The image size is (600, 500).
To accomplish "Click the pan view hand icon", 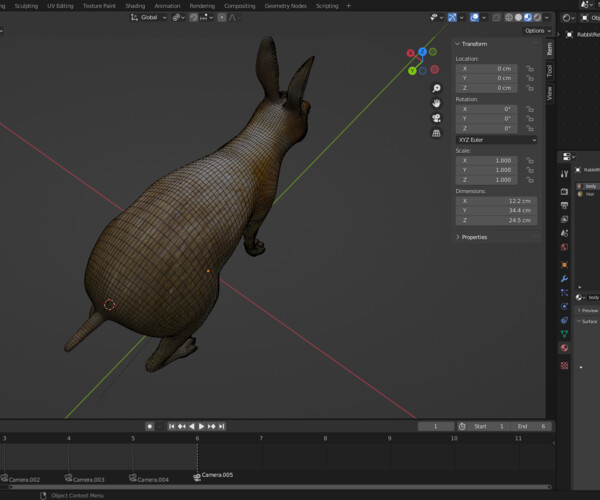I will 436,103.
